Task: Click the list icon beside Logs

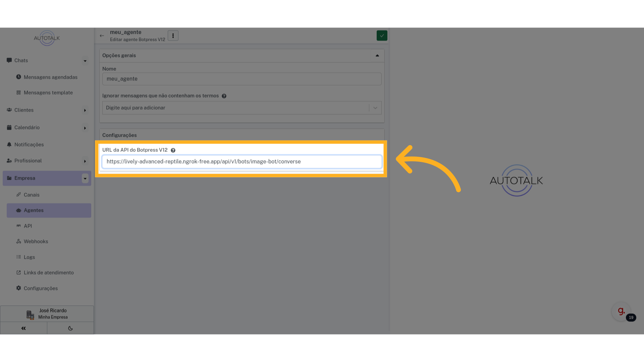Action: point(18,257)
